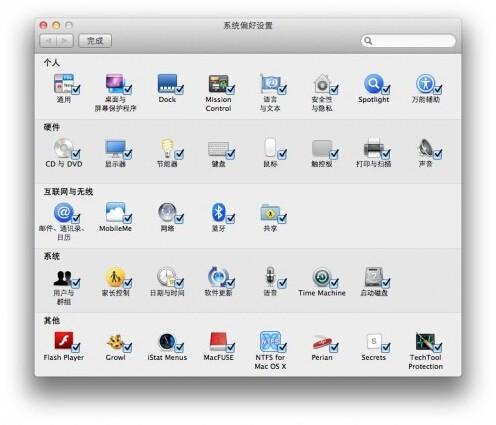
Task: Toggle the checkbox on the MacFUSE icon
Action: [231, 348]
